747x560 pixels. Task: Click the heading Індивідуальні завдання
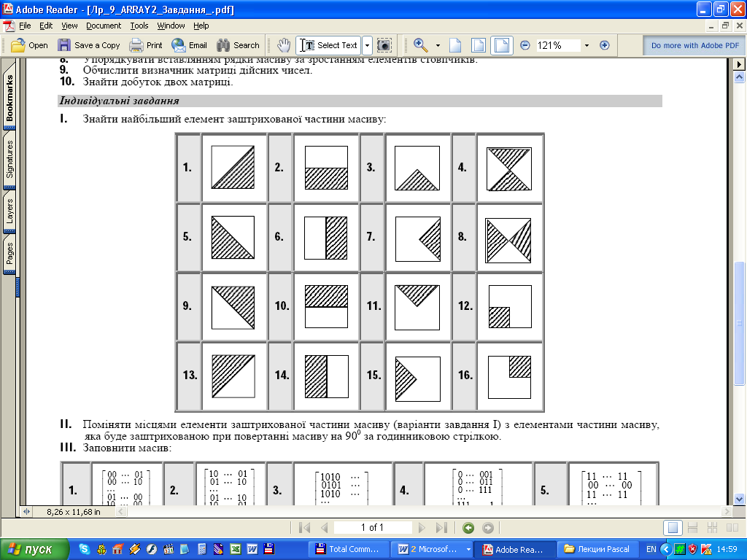coord(119,101)
